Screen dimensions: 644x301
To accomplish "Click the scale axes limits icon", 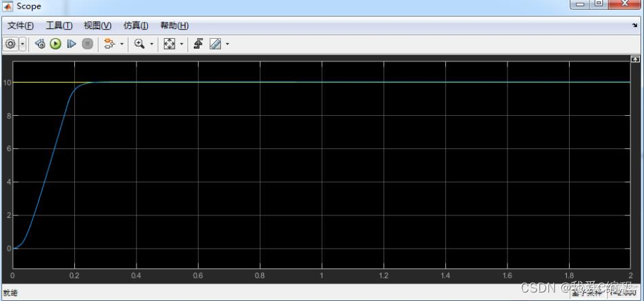I will (169, 44).
